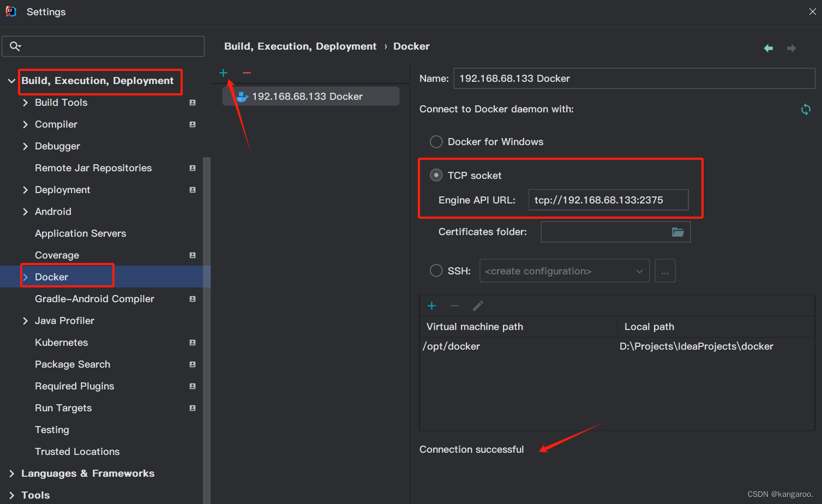Add a new path mapping

pyautogui.click(x=431, y=305)
